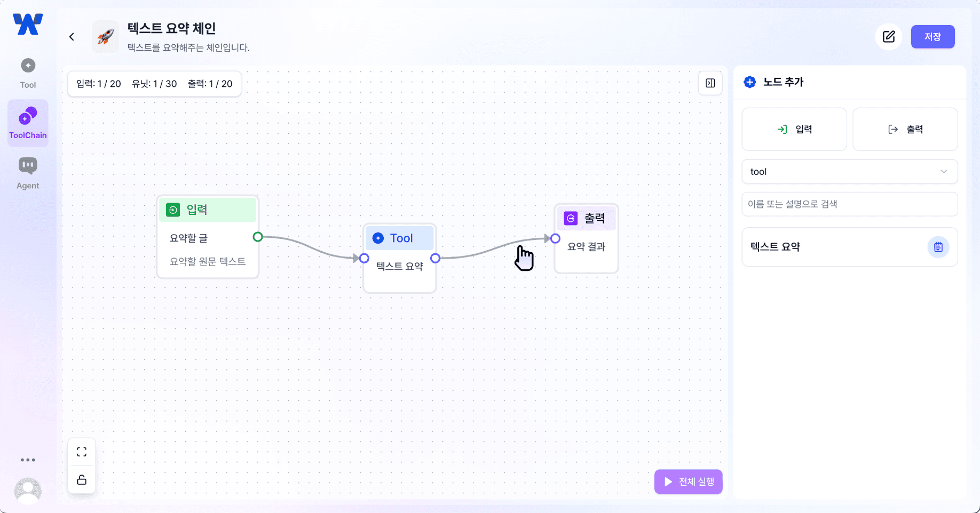Viewport: 980px width, 513px height.
Task: Open details icon on 텍스트 요약 item
Action: (x=938, y=247)
